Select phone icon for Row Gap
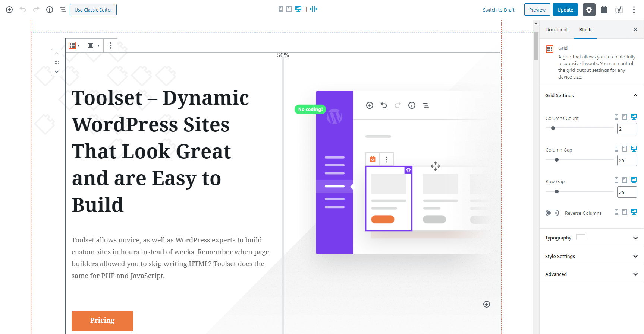644x334 pixels. tap(616, 180)
